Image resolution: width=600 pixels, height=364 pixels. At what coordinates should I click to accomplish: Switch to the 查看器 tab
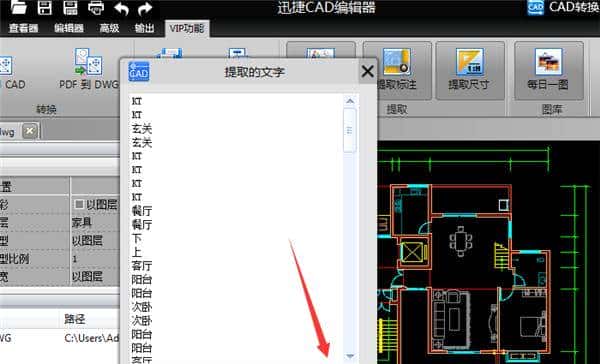click(24, 28)
